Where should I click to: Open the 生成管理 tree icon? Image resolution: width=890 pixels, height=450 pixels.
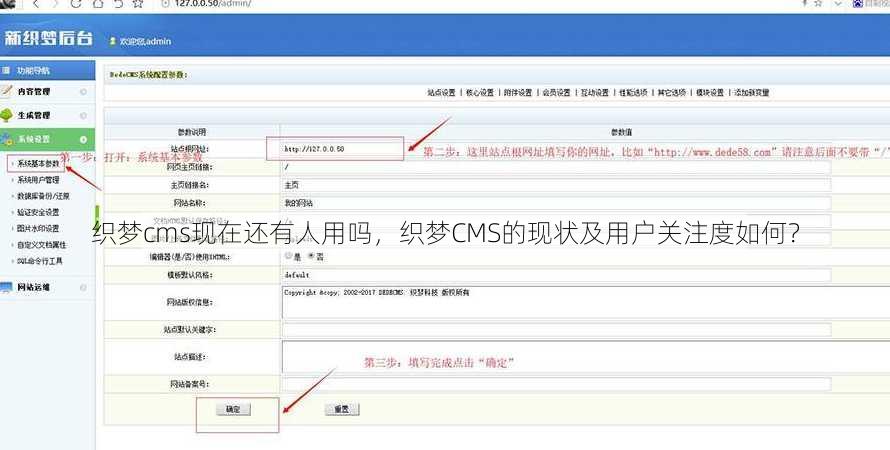(6, 115)
